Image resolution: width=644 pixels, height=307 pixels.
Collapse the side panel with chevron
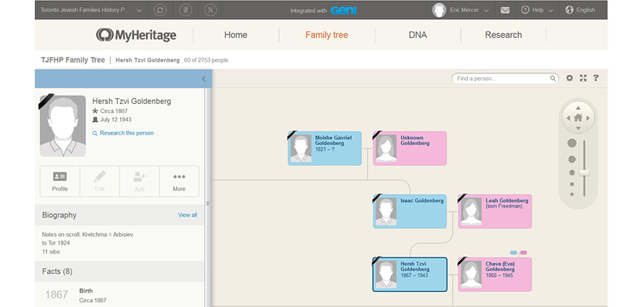(x=204, y=79)
